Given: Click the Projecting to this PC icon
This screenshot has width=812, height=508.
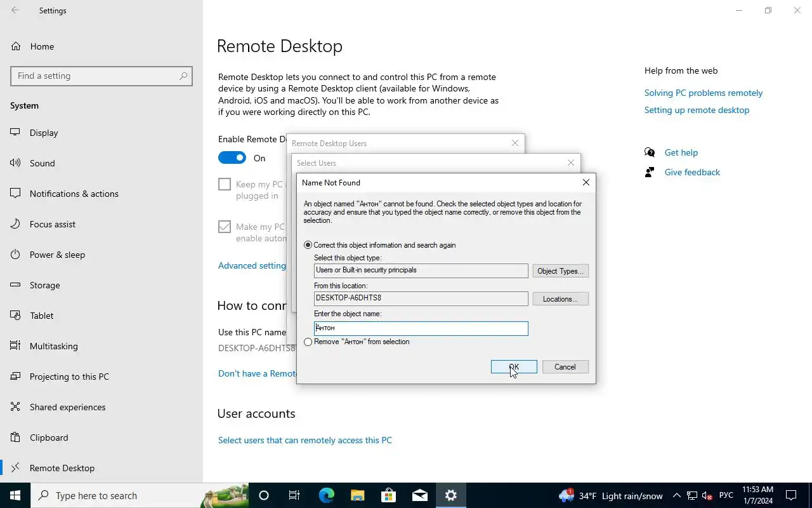Looking at the screenshot, I should pyautogui.click(x=15, y=377).
